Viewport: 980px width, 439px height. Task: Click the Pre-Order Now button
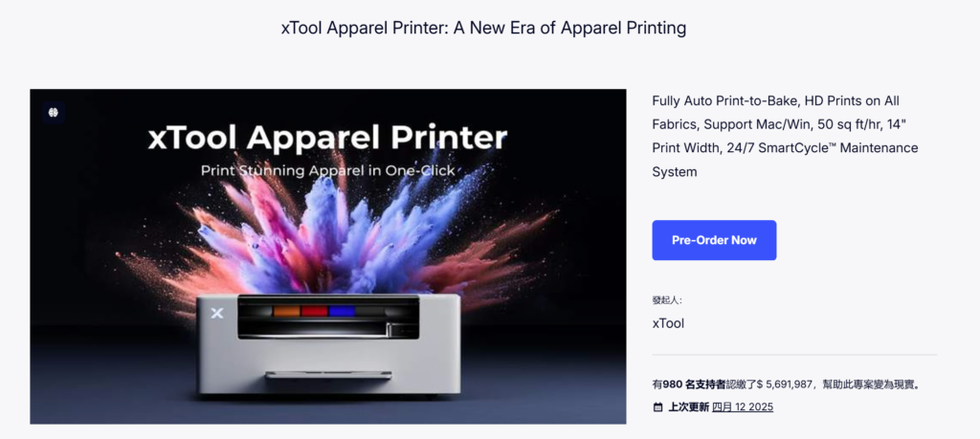(x=714, y=240)
